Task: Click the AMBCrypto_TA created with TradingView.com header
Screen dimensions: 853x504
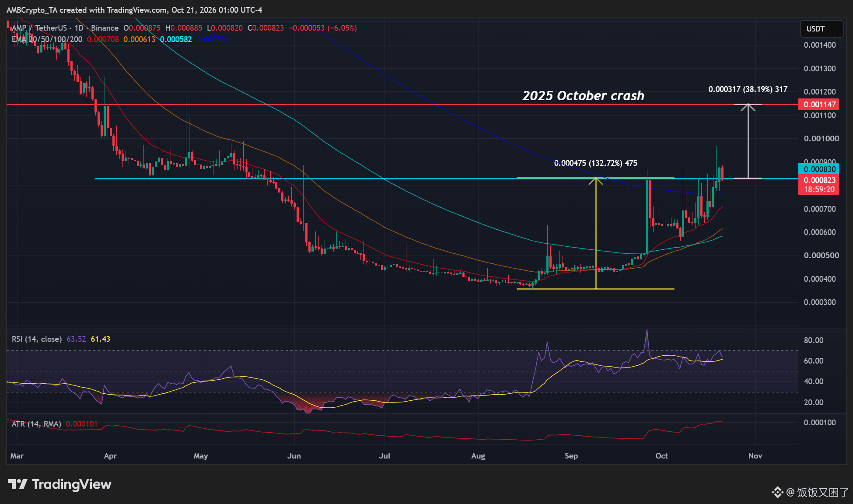Action: 135,10
